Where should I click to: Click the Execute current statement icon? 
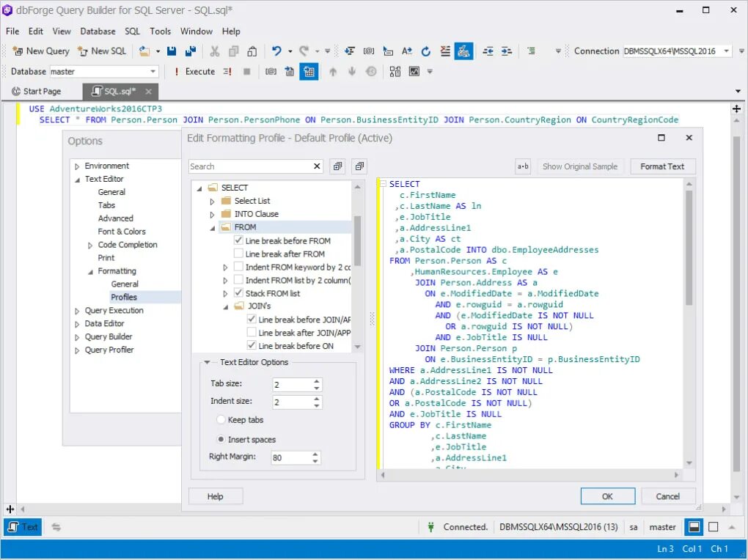(227, 72)
